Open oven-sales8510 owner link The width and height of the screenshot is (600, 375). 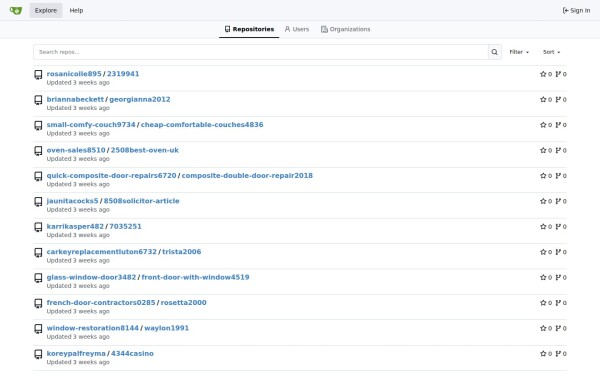coord(76,150)
